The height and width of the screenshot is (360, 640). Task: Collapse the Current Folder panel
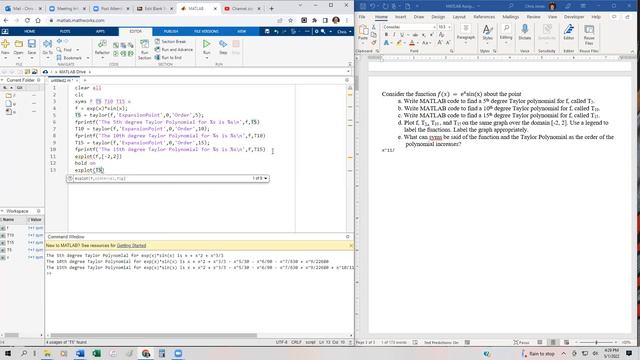click(2, 80)
